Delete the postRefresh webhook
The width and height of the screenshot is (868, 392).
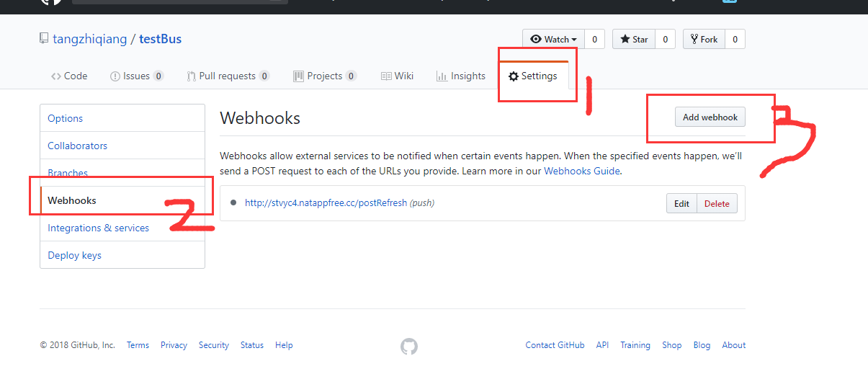pos(717,203)
